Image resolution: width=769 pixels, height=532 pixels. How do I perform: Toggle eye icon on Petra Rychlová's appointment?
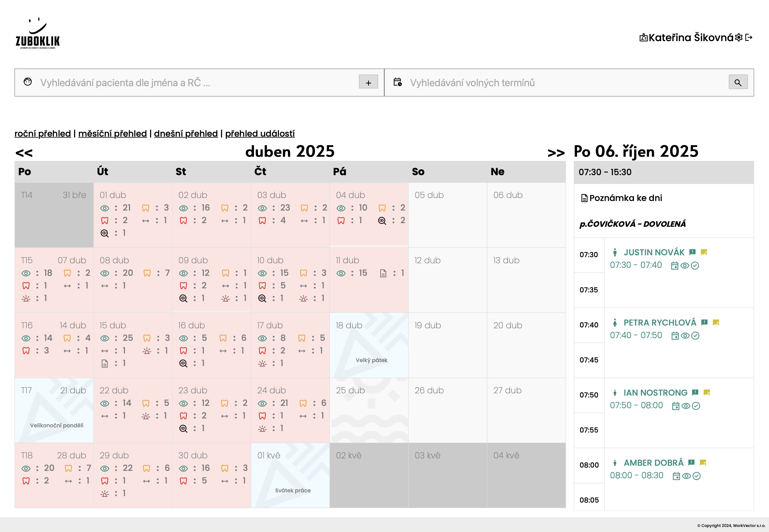click(x=685, y=336)
